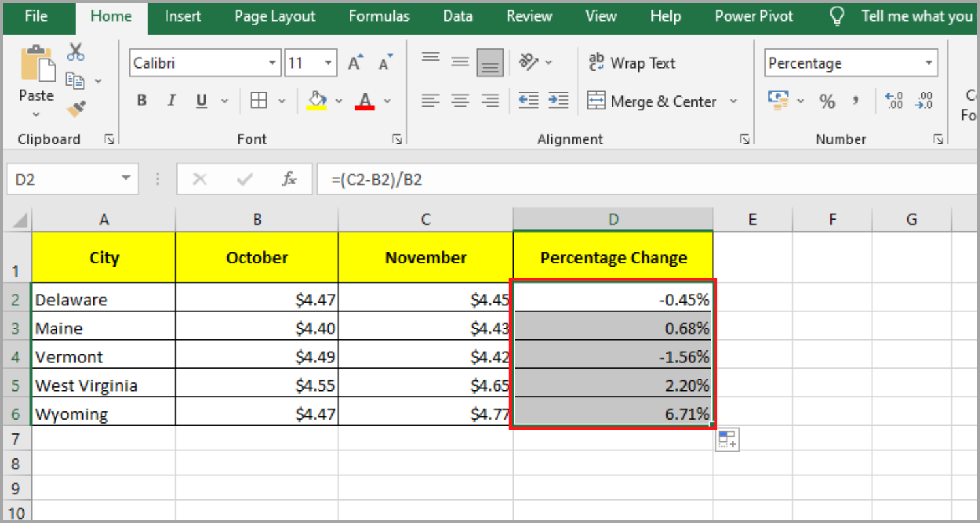Toggle Wrap Text for selected cells

point(631,63)
